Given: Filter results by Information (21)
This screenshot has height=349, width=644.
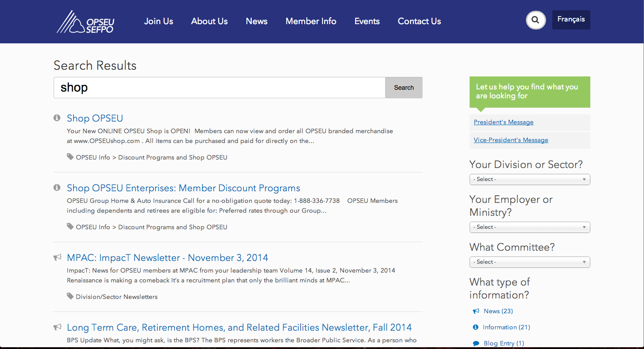Looking at the screenshot, I should tap(506, 327).
